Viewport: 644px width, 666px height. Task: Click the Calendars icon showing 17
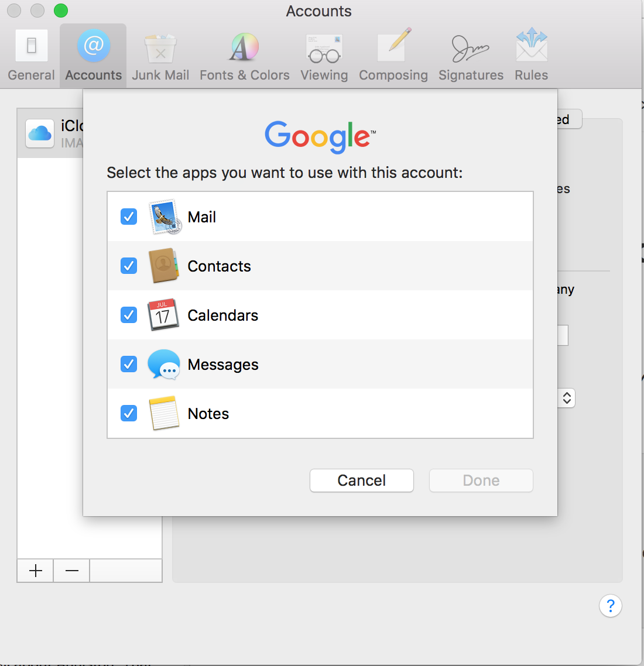coord(163,315)
